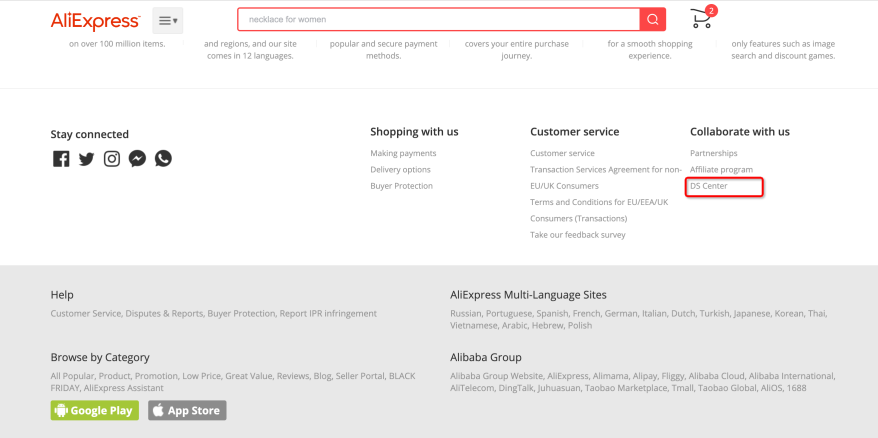Open the DS Center link
878x438 pixels.
click(708, 186)
